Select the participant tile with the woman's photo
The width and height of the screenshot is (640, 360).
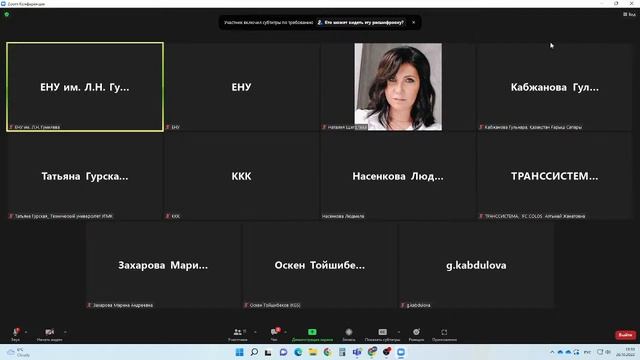click(x=398, y=87)
